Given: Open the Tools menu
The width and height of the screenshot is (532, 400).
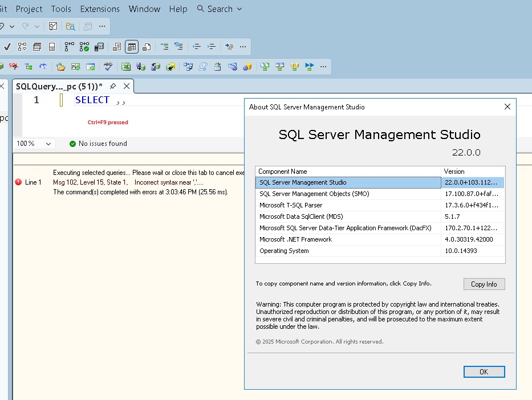Looking at the screenshot, I should click(x=61, y=9).
